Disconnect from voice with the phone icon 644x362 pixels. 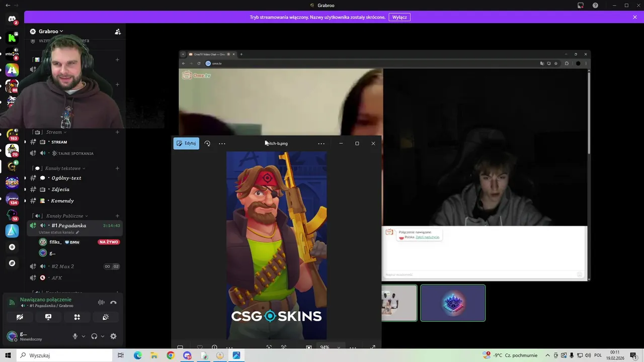113,302
